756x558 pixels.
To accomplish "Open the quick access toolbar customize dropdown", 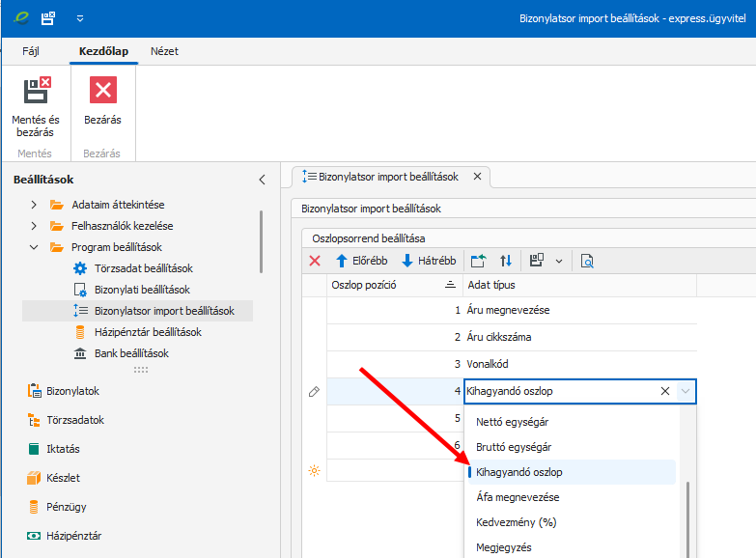I will 80,17.
